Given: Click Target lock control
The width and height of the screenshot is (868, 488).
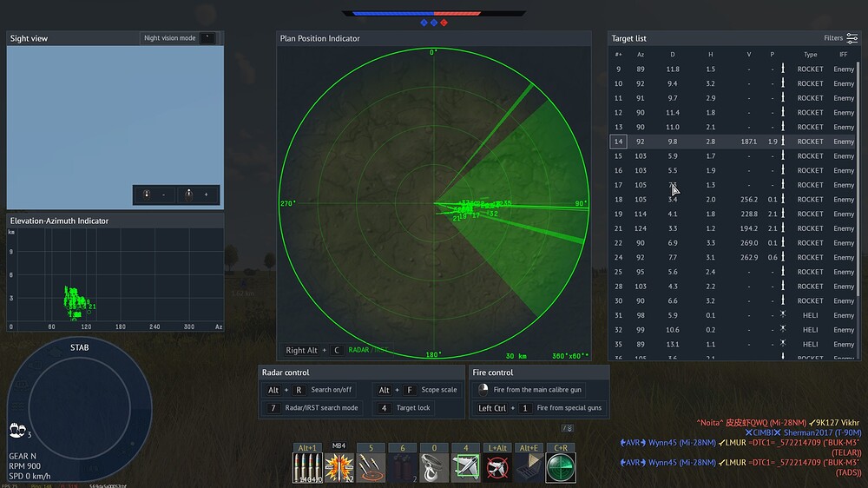Looking at the screenshot, I should point(404,408).
